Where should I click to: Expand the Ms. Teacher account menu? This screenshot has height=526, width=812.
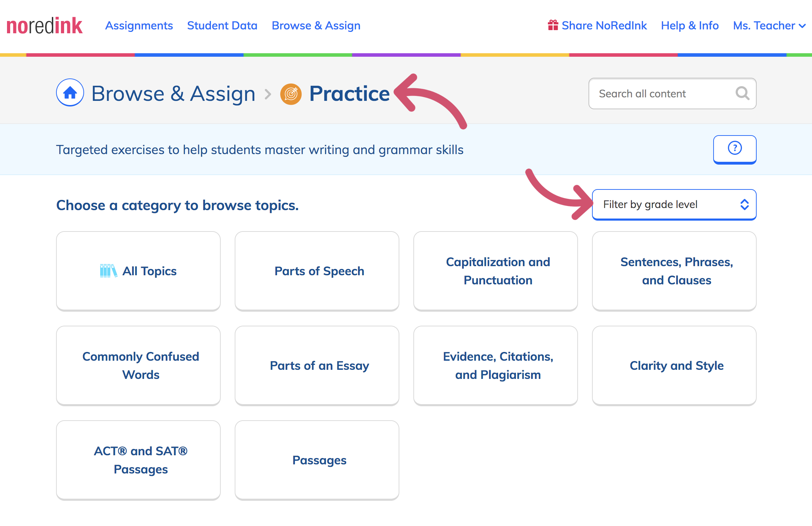(x=769, y=26)
